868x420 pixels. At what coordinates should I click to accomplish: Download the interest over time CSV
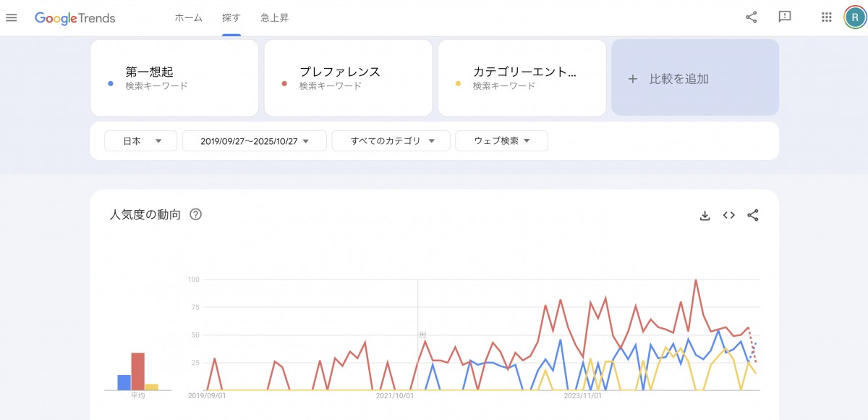[x=705, y=215]
